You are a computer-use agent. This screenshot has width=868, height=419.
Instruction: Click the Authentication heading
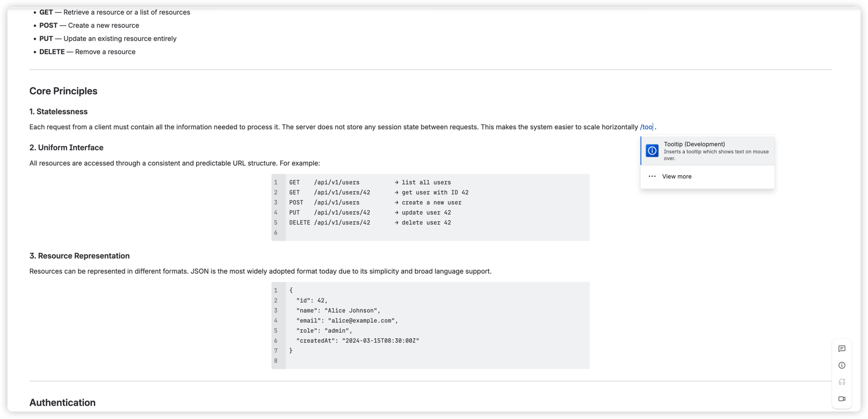62,402
